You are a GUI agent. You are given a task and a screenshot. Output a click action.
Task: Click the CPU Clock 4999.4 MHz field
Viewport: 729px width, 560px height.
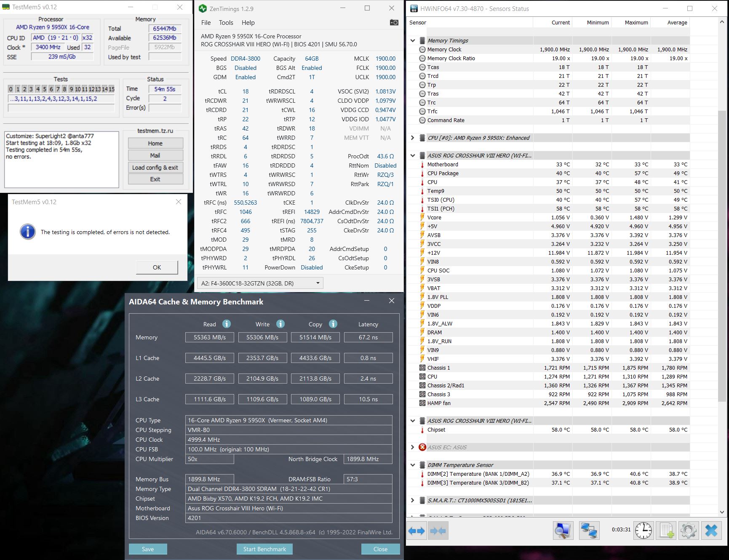click(x=289, y=440)
